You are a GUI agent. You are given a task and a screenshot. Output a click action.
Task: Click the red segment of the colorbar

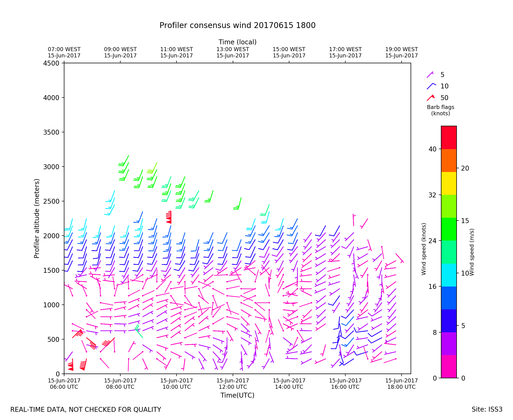coord(449,137)
